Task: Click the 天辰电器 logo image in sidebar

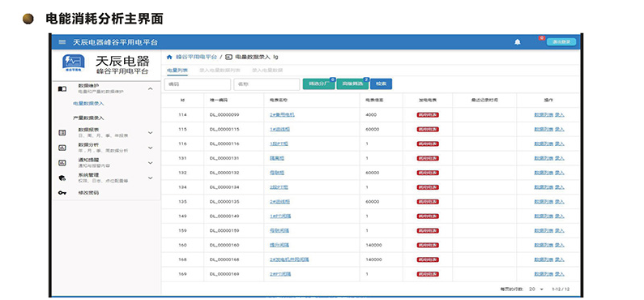Action: [x=74, y=63]
